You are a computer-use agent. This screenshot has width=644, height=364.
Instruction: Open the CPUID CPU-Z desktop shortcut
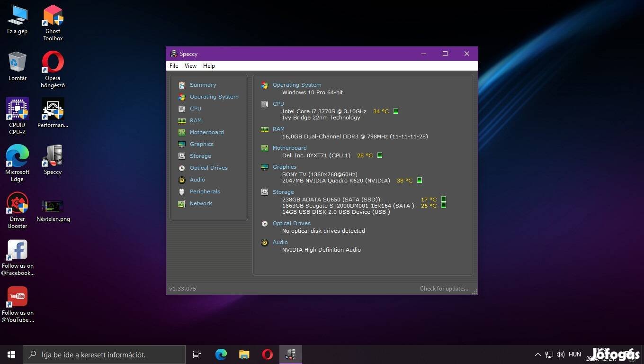point(18,117)
